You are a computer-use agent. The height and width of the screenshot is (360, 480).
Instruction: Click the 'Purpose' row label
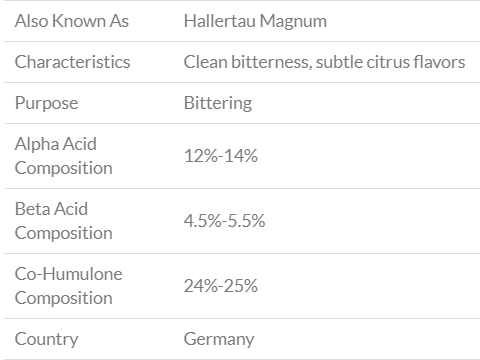pos(46,103)
